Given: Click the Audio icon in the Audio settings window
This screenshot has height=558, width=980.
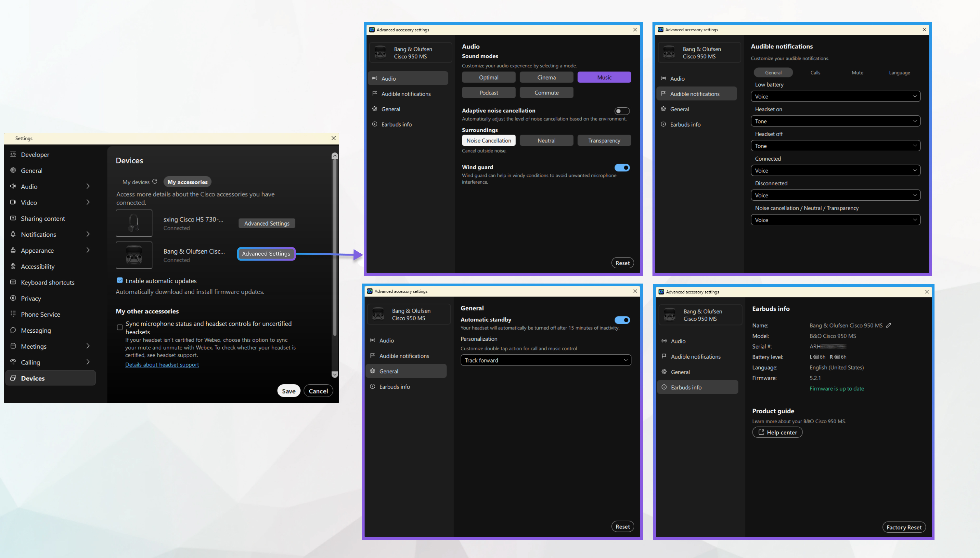Looking at the screenshot, I should click(x=375, y=78).
